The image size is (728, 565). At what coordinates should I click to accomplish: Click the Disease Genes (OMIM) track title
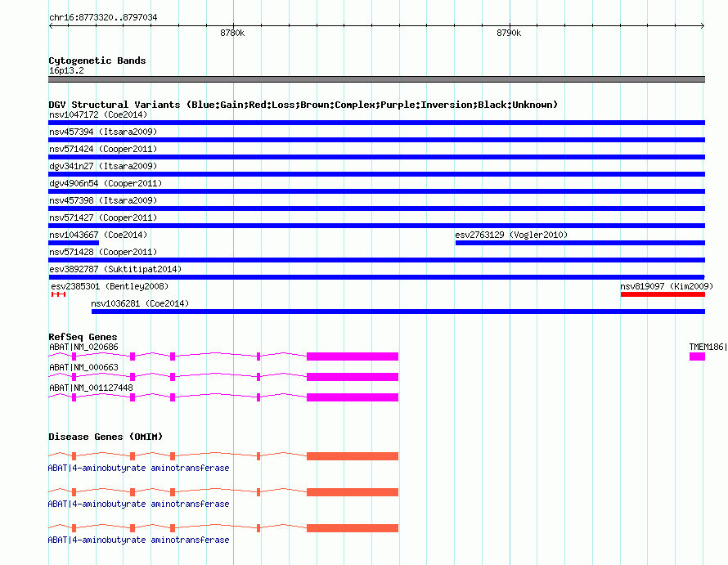pos(106,437)
